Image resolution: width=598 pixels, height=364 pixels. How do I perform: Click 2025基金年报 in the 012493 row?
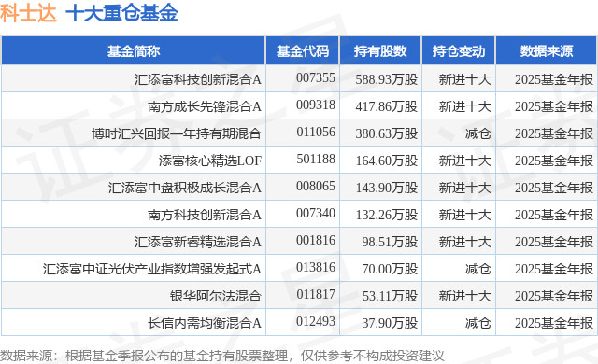click(554, 323)
